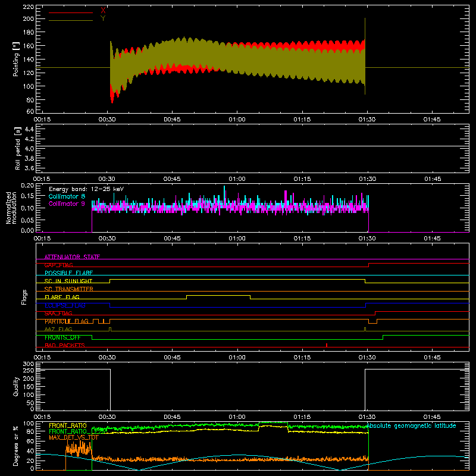Click the 4.4 tick on Roll period axis
Image resolution: width=476 pixels, height=476 pixels.
pos(29,129)
